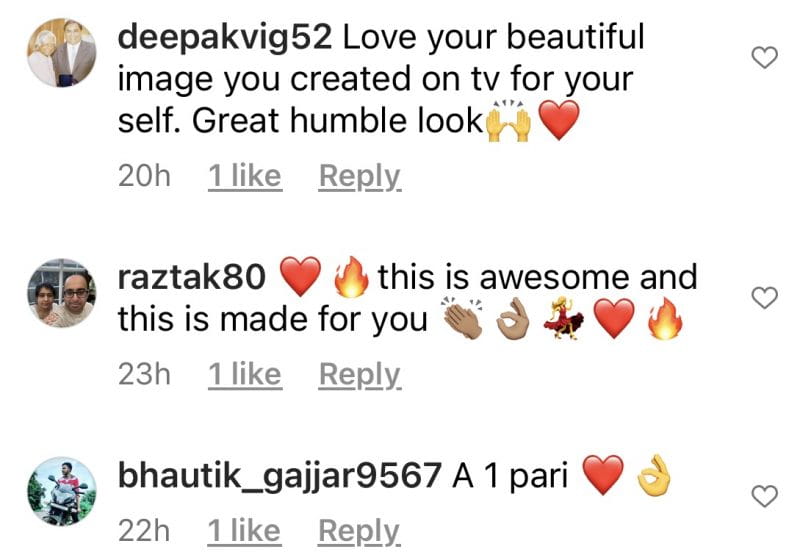Open deepakvig52's profile picture
800x552 pixels.
[x=61, y=53]
